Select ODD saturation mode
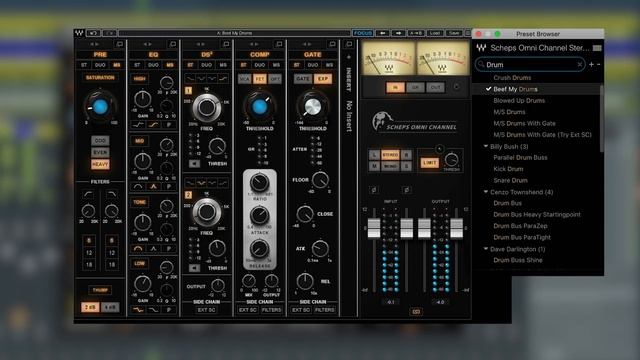The image size is (640, 360). pyautogui.click(x=100, y=141)
